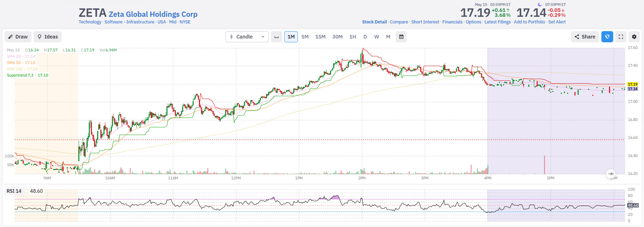The image size is (644, 227).
Task: Open the calendar date range picker
Action: (x=401, y=37)
